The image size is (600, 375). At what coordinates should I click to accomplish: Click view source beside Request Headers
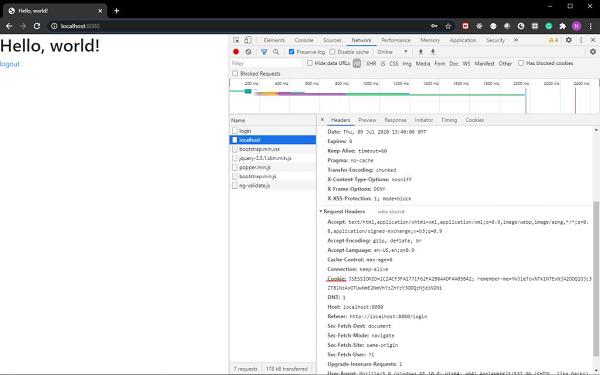(391, 212)
